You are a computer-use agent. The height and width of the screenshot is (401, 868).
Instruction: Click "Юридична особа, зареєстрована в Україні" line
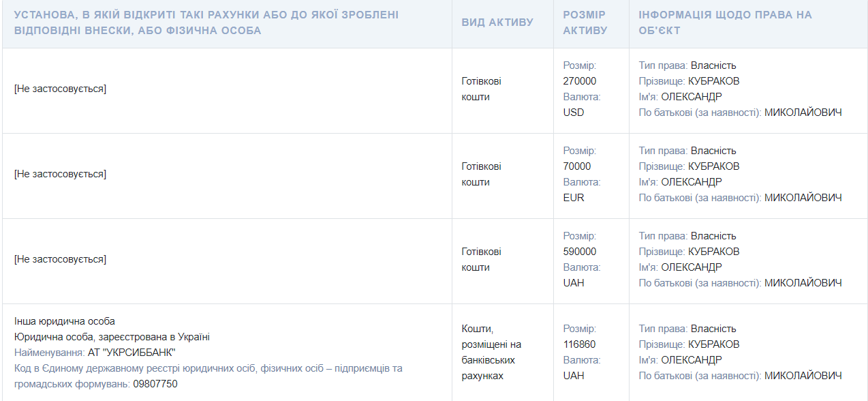(x=112, y=337)
